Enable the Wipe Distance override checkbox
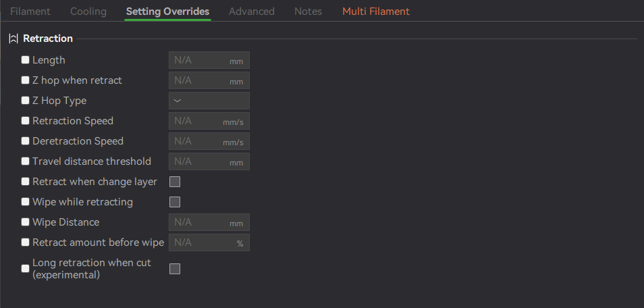Viewport: 644px width, 308px height. pos(26,222)
